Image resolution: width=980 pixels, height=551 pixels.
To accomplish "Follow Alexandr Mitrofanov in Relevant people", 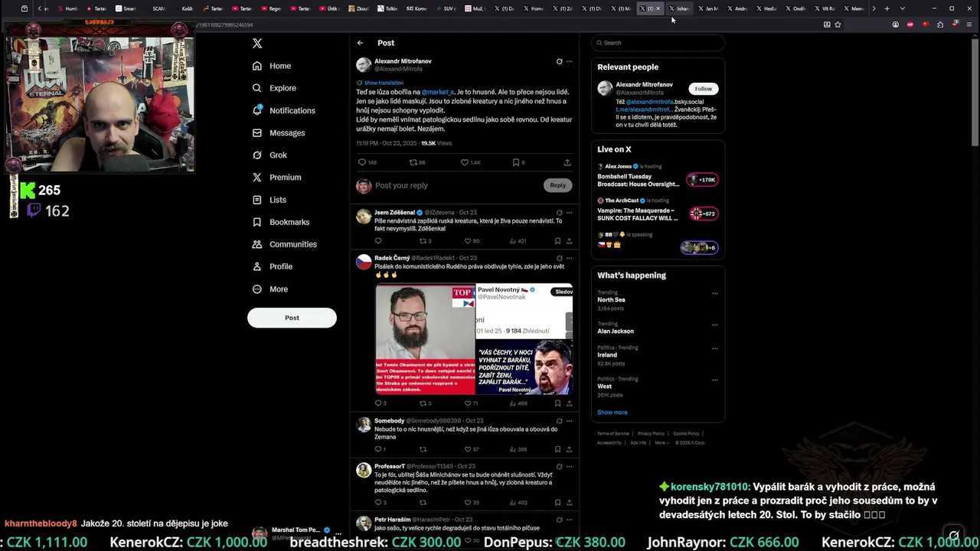I will point(703,89).
